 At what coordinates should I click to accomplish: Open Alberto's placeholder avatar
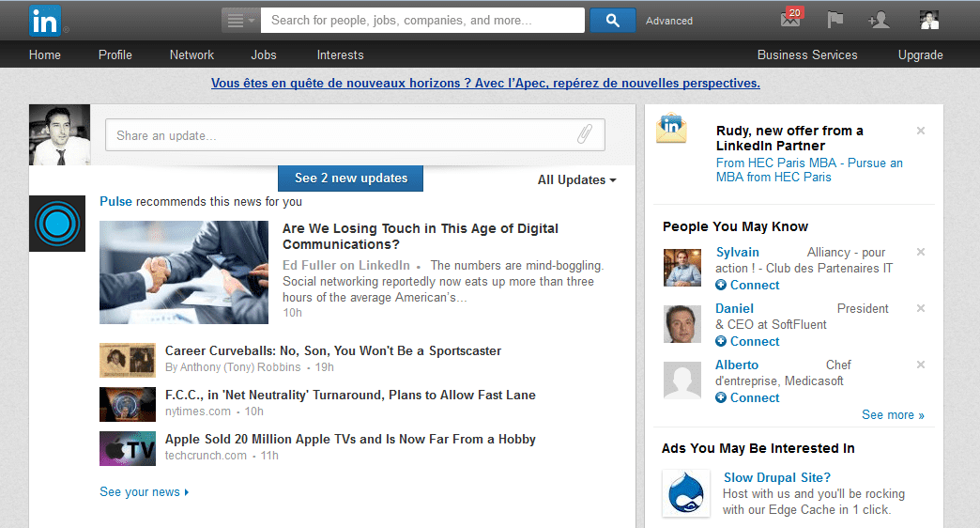point(682,380)
